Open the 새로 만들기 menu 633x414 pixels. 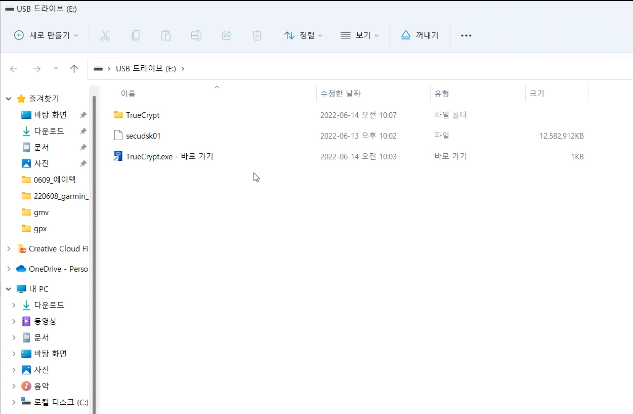(46, 36)
